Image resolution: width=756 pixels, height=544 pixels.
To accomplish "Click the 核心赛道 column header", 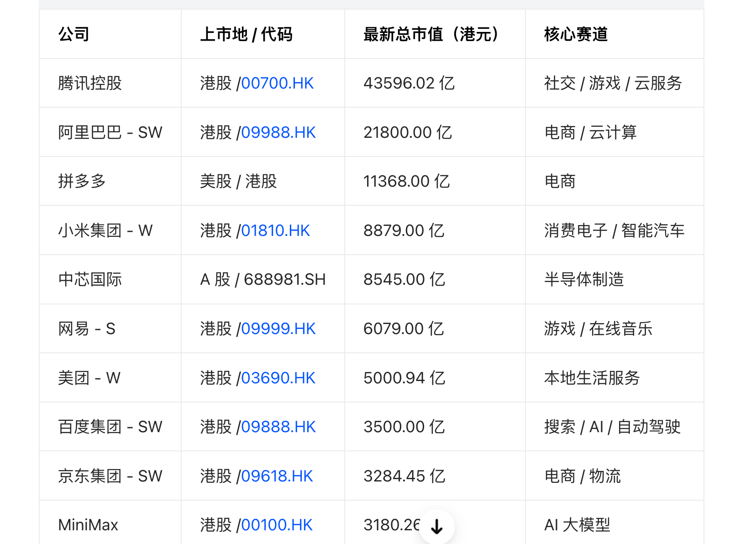I will (614, 34).
